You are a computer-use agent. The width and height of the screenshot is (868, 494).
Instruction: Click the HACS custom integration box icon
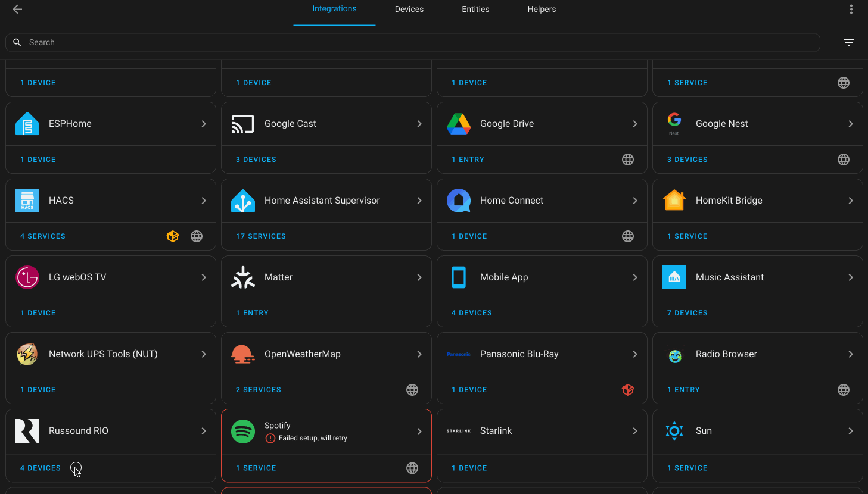[173, 236]
